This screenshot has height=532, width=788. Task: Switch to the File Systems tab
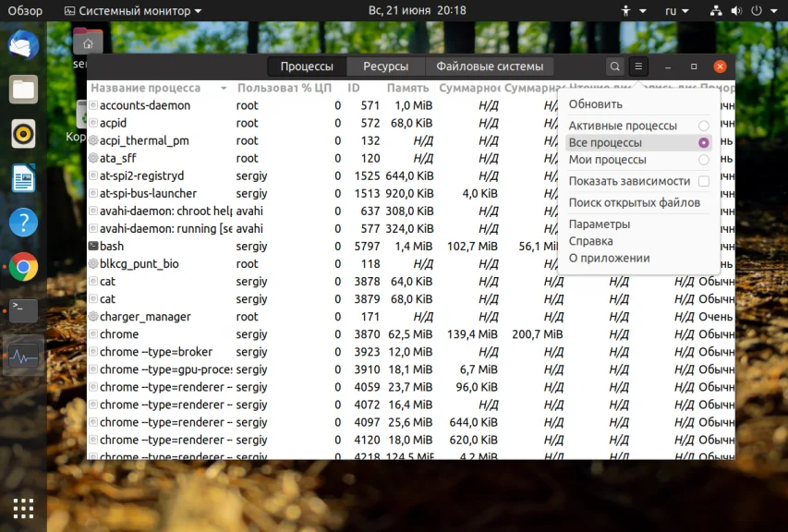click(x=489, y=66)
